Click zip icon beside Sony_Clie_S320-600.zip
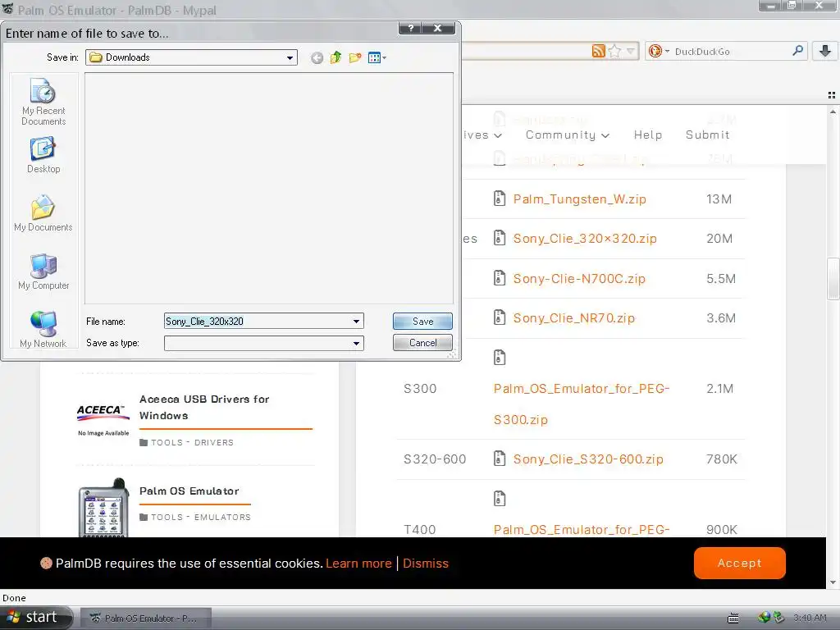This screenshot has width=840, height=630. 500,459
